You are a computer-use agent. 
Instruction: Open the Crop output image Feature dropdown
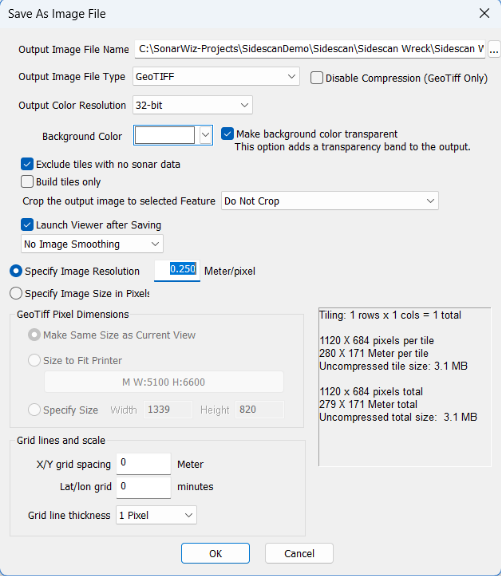coord(329,201)
